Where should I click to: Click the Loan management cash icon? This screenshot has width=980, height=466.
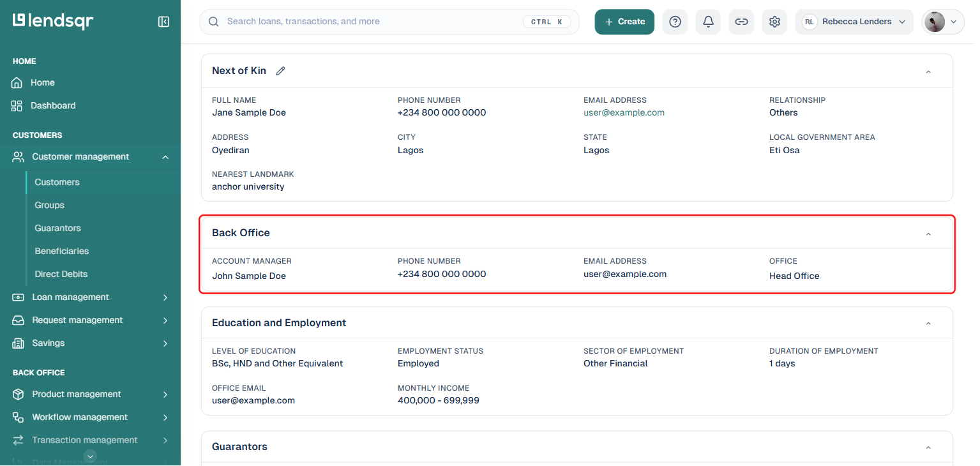[19, 297]
